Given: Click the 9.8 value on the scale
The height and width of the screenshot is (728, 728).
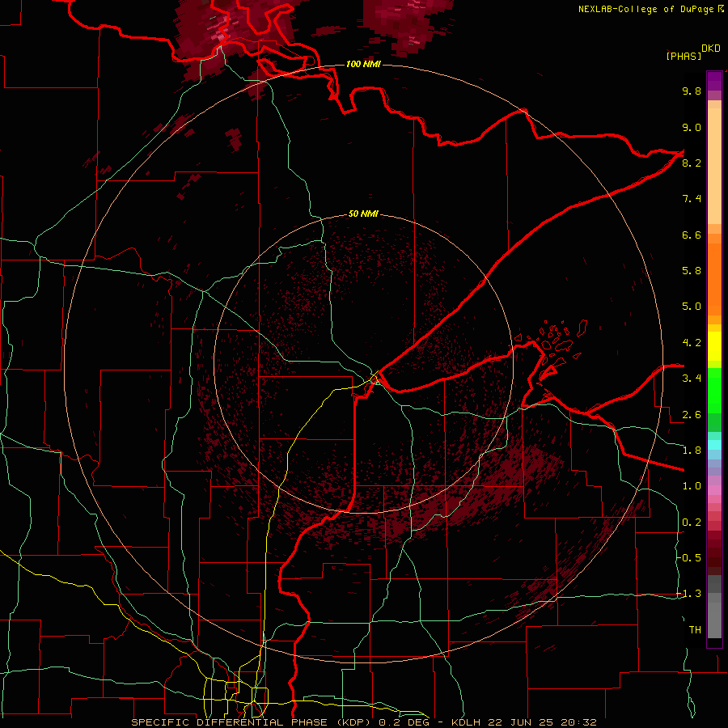Looking at the screenshot, I should [692, 91].
